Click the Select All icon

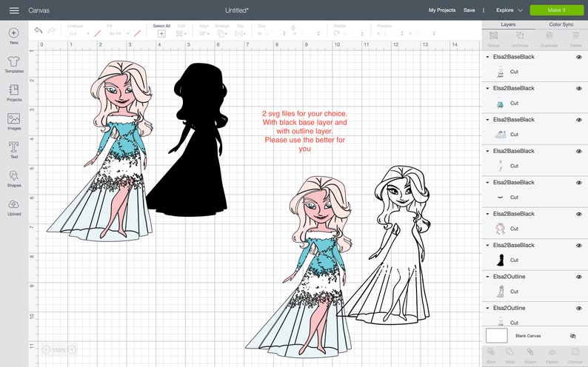click(161, 34)
